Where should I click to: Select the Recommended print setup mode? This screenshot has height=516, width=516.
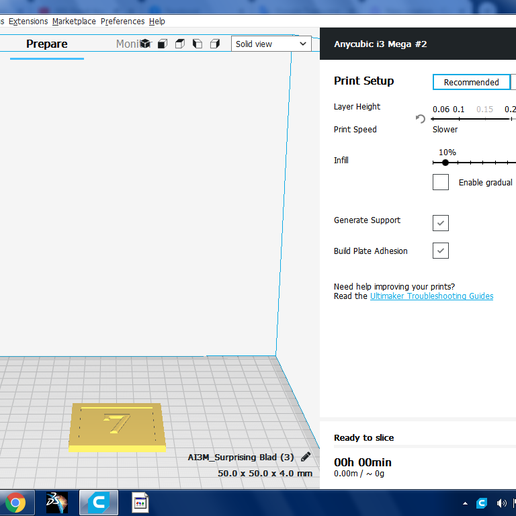point(471,82)
